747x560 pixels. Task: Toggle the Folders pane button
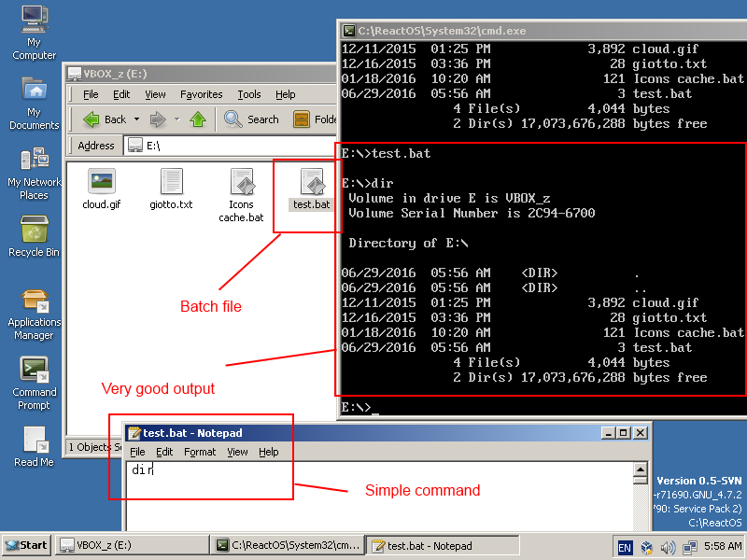(x=315, y=119)
